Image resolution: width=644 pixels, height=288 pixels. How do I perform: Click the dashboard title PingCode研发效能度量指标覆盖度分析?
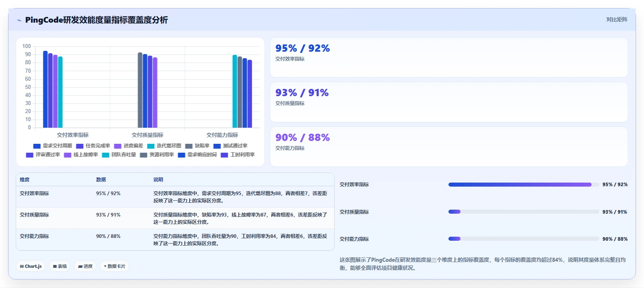pos(96,20)
